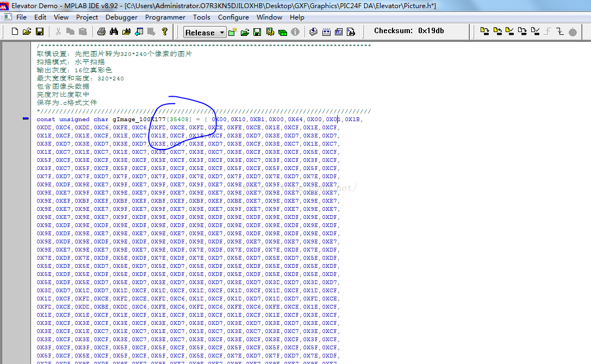Image resolution: width=591 pixels, height=364 pixels.
Task: Open the Help menu
Action: (x=297, y=17)
